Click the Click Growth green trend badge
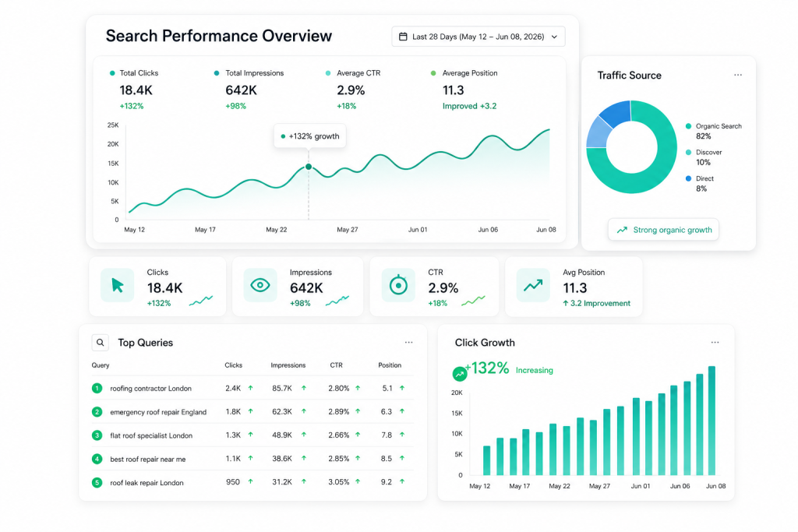Screen dimensions: 798x532 [x=460, y=374]
